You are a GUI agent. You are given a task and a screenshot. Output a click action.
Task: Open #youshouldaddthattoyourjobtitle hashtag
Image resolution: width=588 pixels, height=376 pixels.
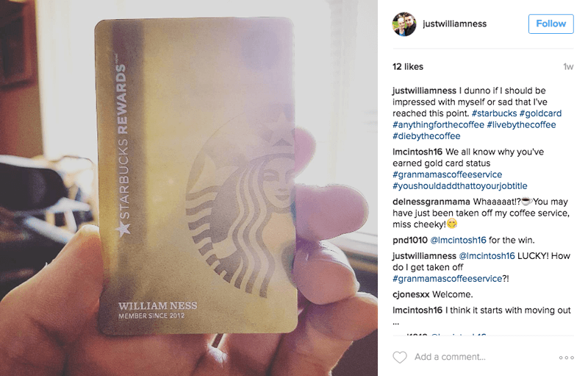click(460, 185)
